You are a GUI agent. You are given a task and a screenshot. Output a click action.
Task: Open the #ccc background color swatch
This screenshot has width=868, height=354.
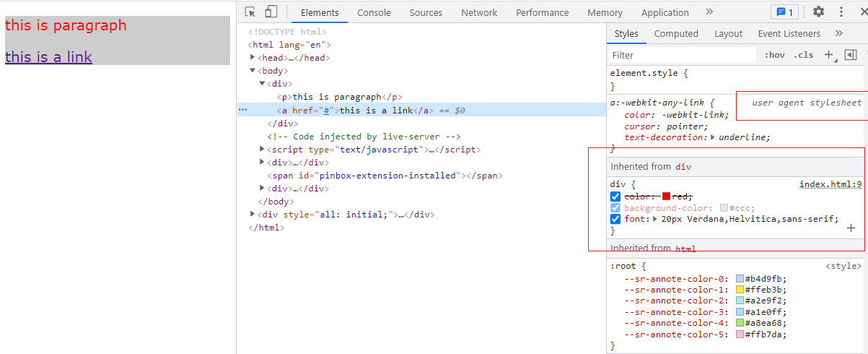724,208
